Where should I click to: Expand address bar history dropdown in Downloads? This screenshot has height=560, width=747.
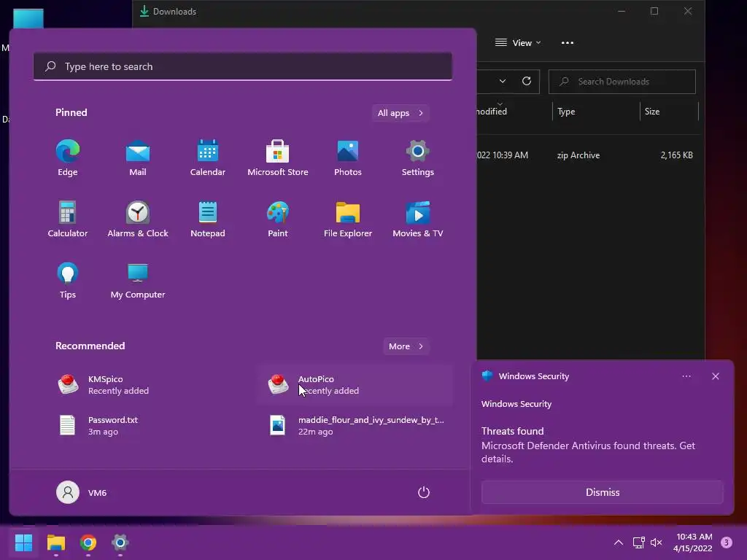(x=502, y=82)
